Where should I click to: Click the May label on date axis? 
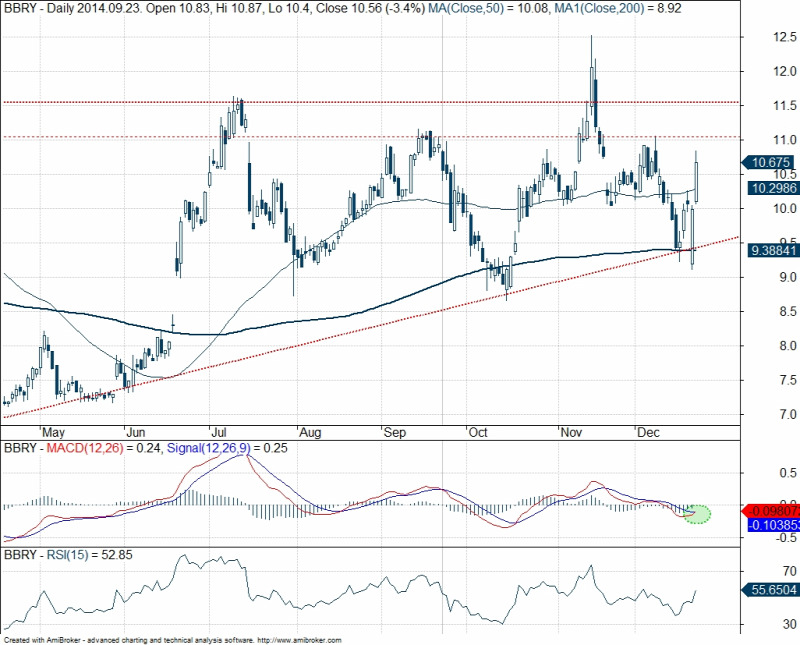pyautogui.click(x=53, y=433)
